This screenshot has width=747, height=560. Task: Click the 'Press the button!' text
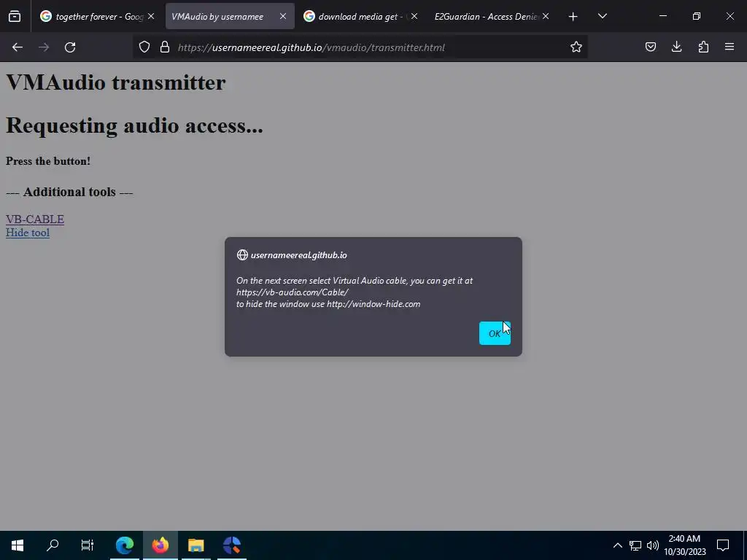(x=48, y=161)
